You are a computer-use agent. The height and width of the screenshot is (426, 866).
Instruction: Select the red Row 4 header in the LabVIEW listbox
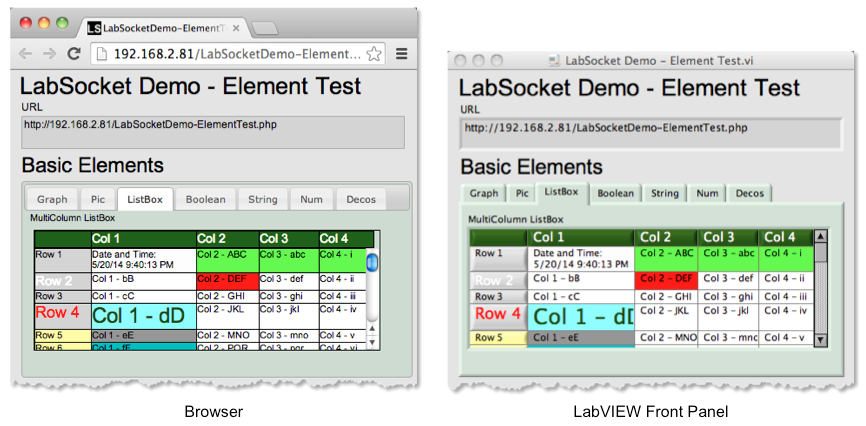point(499,317)
